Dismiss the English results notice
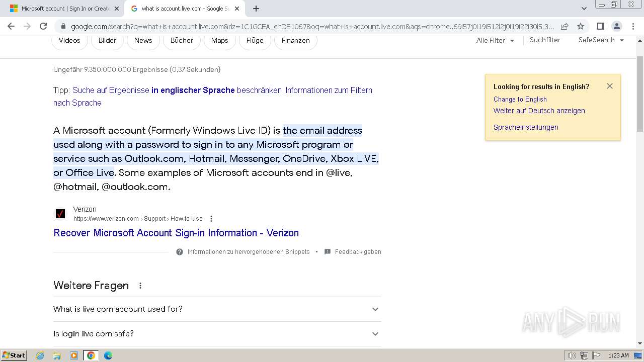 pyautogui.click(x=610, y=86)
